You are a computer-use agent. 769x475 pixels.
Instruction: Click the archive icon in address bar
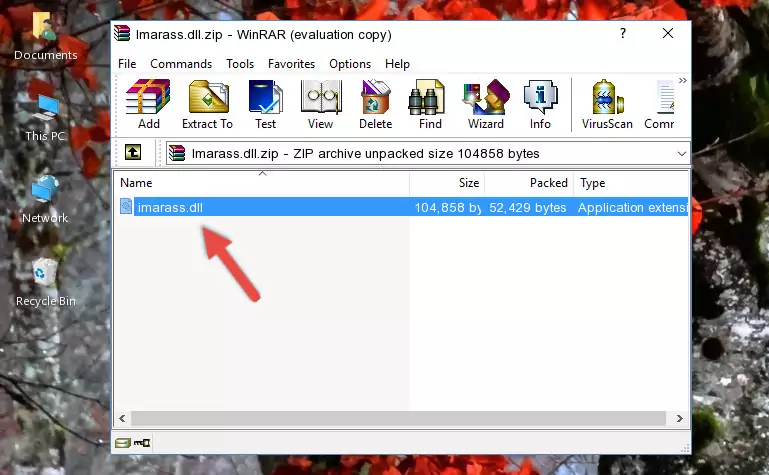coord(177,153)
